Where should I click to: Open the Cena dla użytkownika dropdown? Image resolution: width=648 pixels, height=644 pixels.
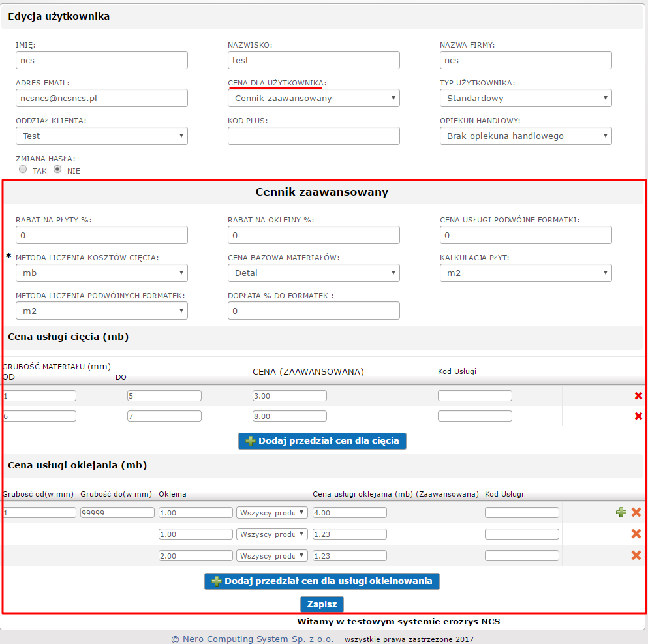pos(313,99)
